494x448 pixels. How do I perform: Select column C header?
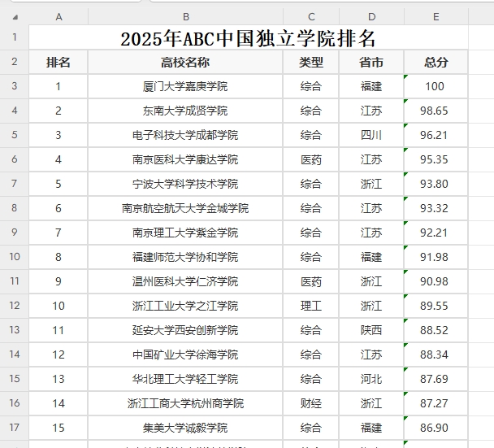tap(311, 17)
